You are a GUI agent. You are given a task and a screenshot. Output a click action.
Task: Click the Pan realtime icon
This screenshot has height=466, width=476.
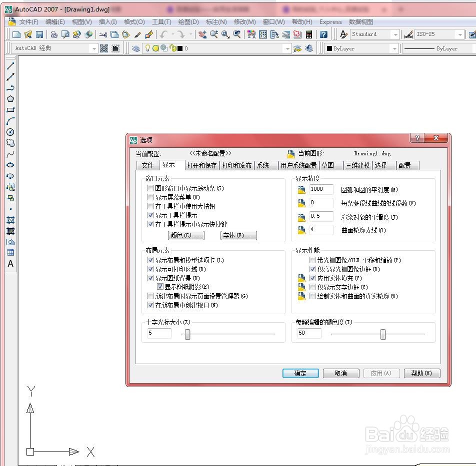tap(202, 34)
